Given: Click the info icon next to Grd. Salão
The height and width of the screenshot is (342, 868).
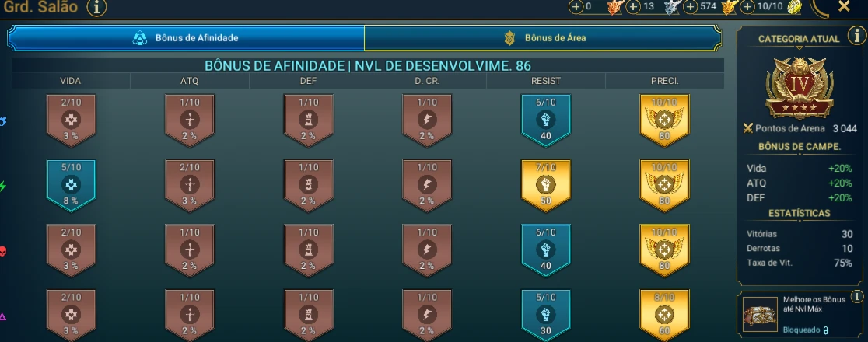Looking at the screenshot, I should [96, 7].
